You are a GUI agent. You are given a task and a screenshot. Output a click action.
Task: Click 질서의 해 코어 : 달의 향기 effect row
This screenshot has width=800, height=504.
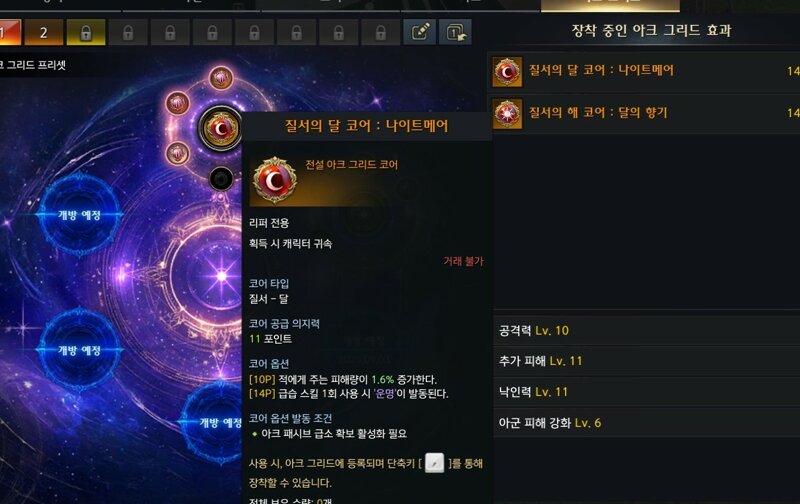tap(644, 113)
